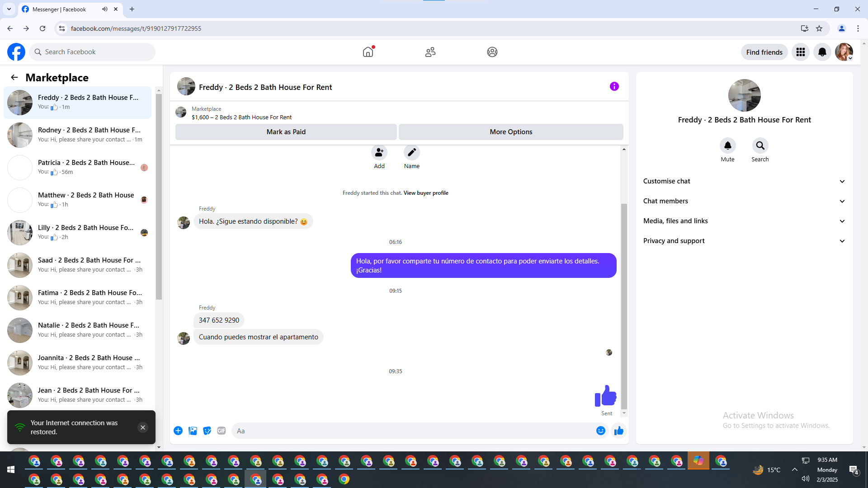The height and width of the screenshot is (488, 868).
Task: Reload the page
Action: point(42,28)
